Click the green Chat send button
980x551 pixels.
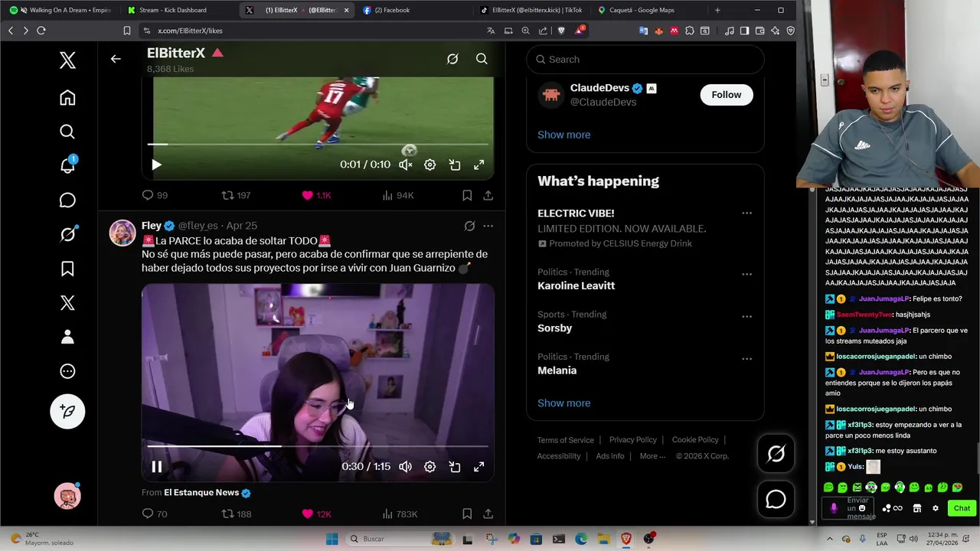962,508
